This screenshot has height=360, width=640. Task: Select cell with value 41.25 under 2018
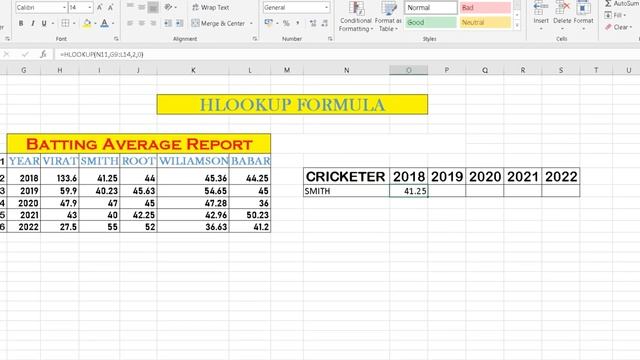(409, 191)
